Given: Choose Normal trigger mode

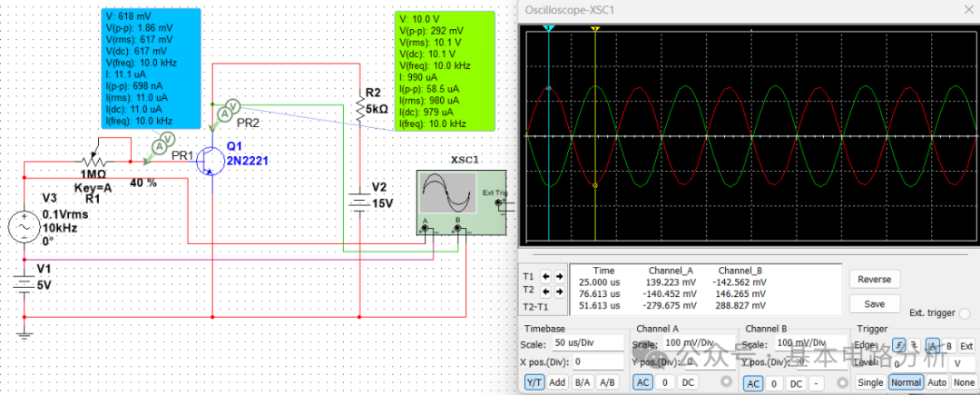Looking at the screenshot, I should pyautogui.click(x=906, y=382).
